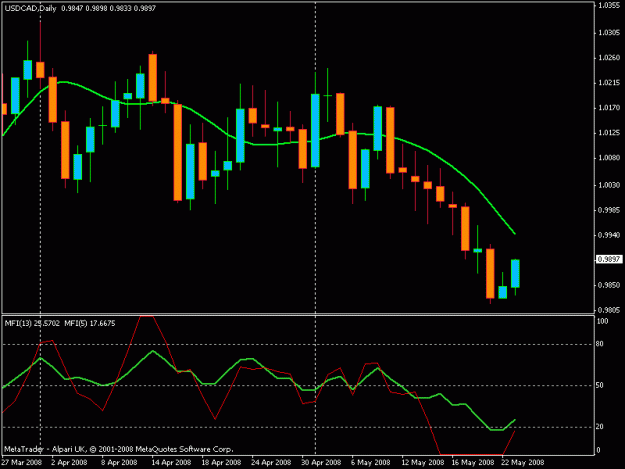Select the 22 May 2008 date label
This screenshot has height=469, width=625.
click(523, 463)
